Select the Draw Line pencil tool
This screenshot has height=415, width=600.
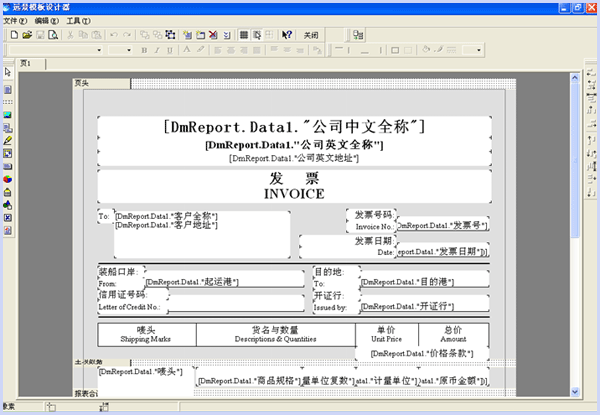point(8,140)
